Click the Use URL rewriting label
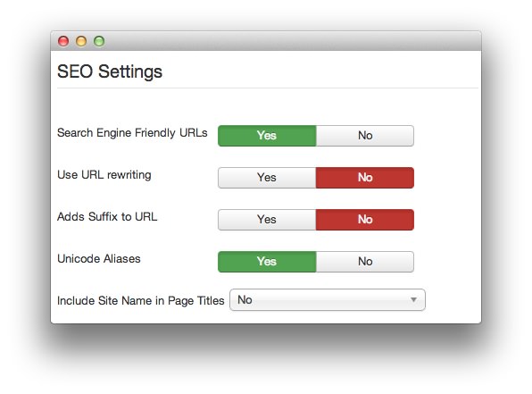Image resolution: width=532 pixels, height=394 pixels. click(104, 175)
